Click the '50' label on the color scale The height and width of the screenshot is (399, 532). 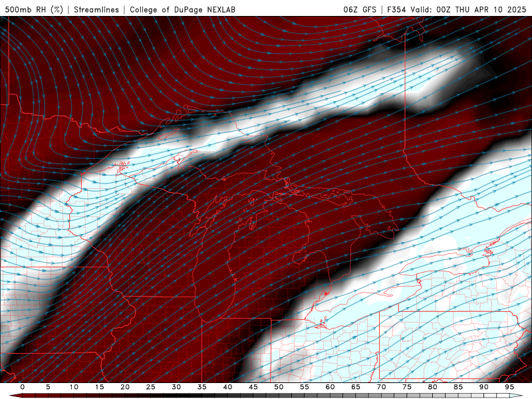click(x=279, y=387)
